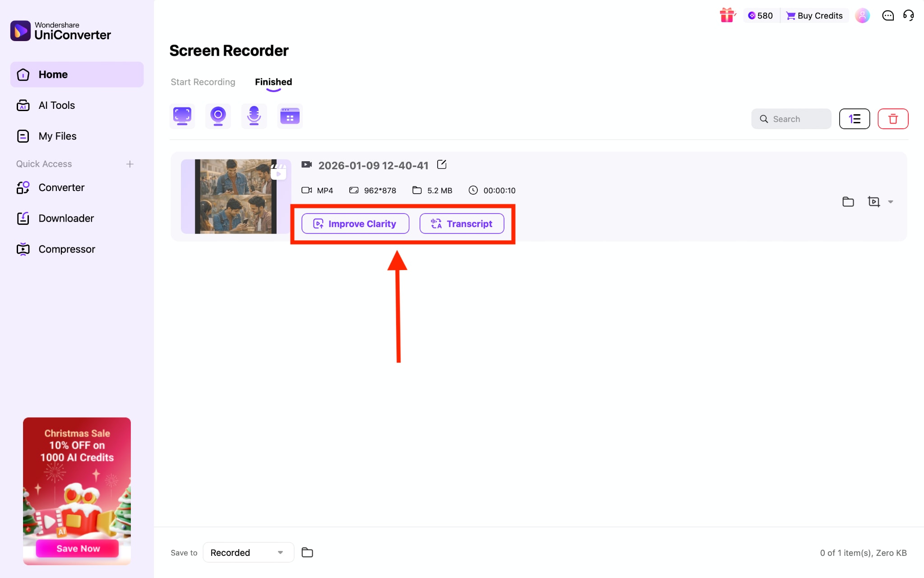Open the Downloader tool from the sidebar
Screen dimensions: 924x578
point(66,218)
